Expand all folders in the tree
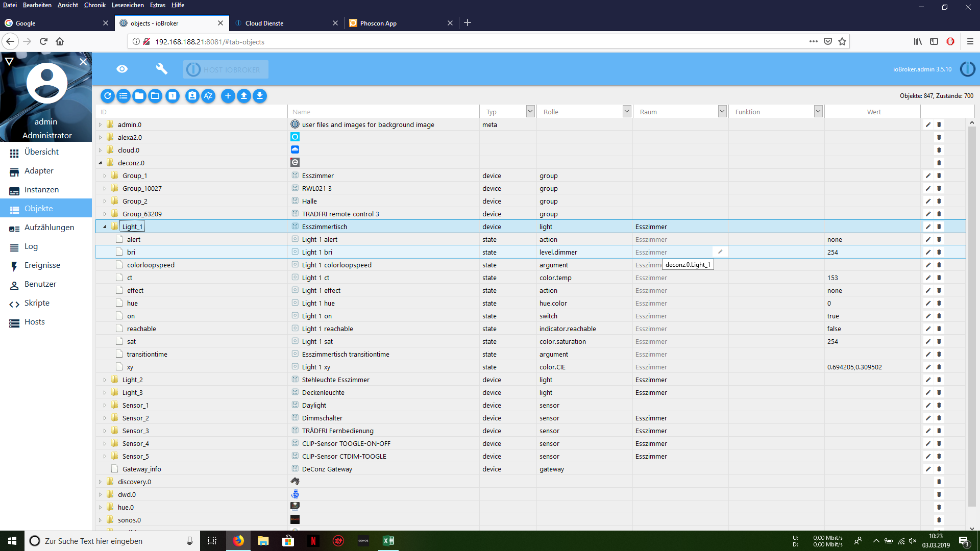The height and width of the screenshot is (551, 980). pos(155,96)
